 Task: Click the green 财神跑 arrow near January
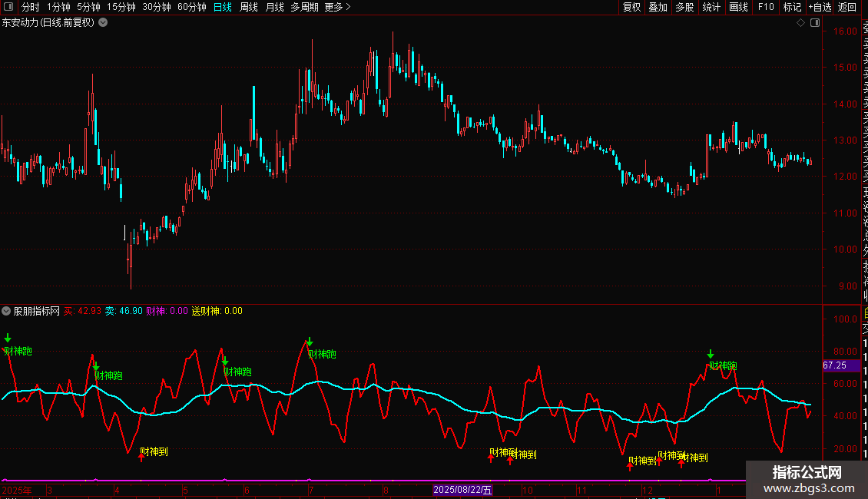(711, 353)
